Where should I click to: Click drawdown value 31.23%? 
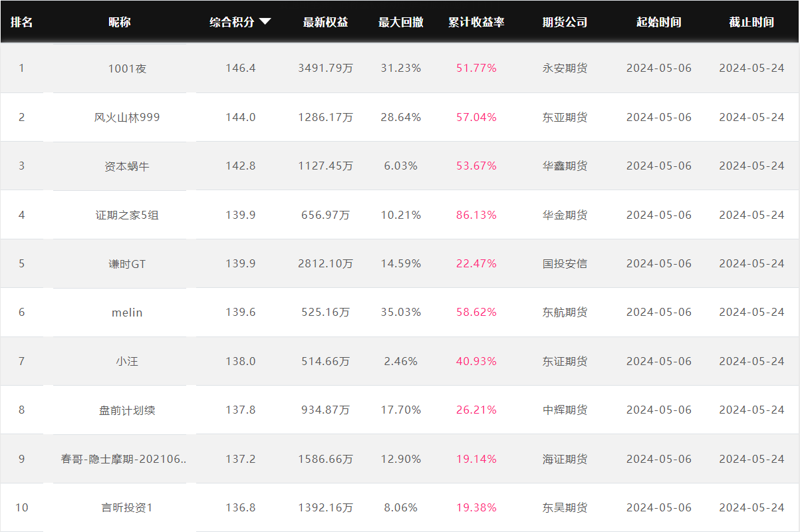tap(401, 68)
